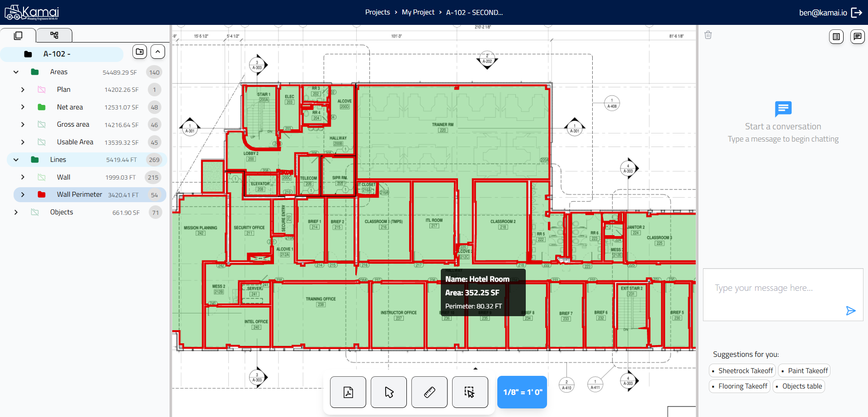Choose the area selection tool
The width and height of the screenshot is (868, 417).
point(470,392)
